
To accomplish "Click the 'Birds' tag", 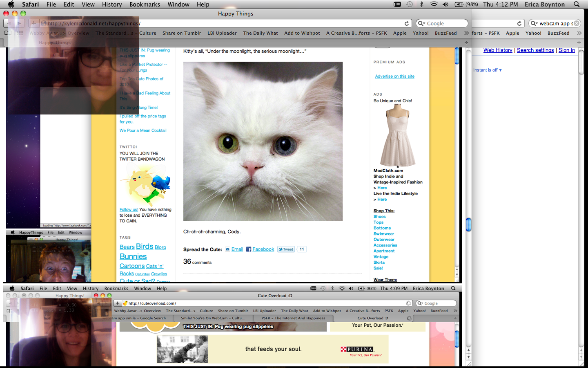I will [145, 246].
